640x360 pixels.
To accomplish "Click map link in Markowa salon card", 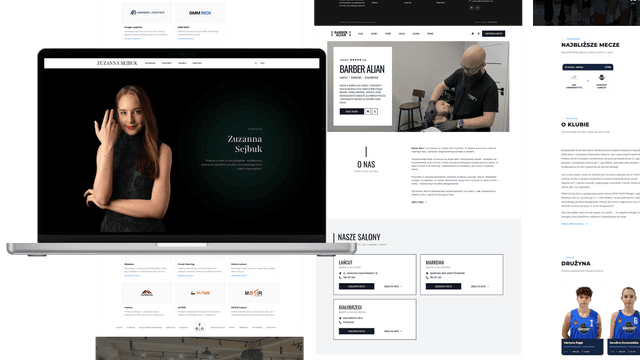I will coord(480,287).
